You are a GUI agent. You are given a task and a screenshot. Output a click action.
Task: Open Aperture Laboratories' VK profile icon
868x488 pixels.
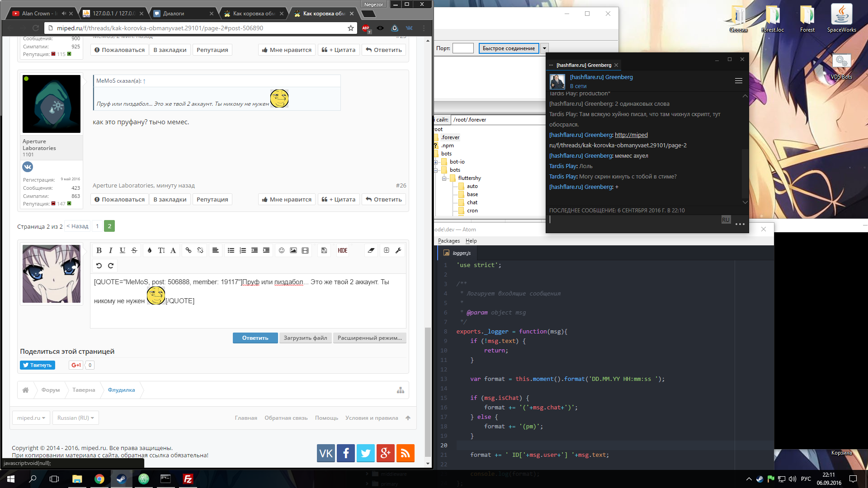(28, 167)
